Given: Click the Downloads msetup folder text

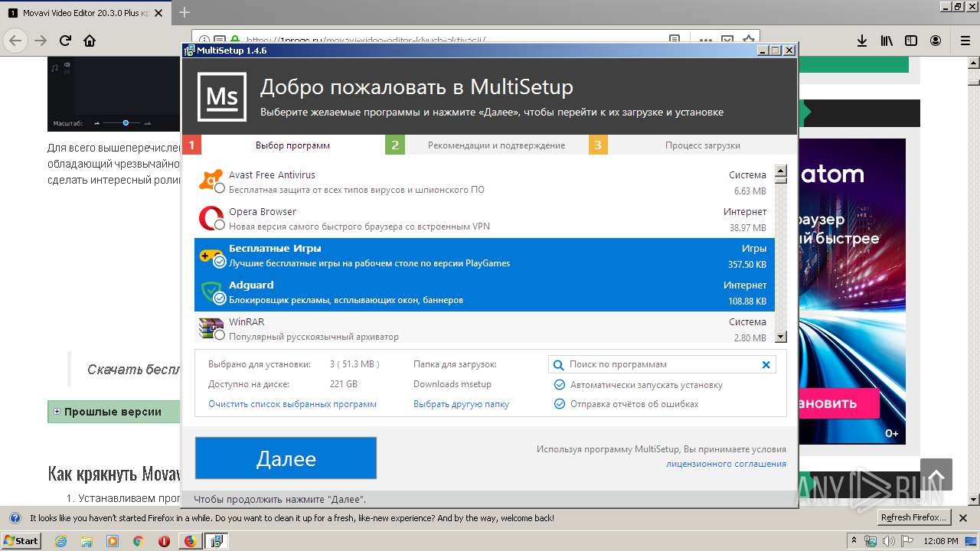Looking at the screenshot, I should point(452,384).
